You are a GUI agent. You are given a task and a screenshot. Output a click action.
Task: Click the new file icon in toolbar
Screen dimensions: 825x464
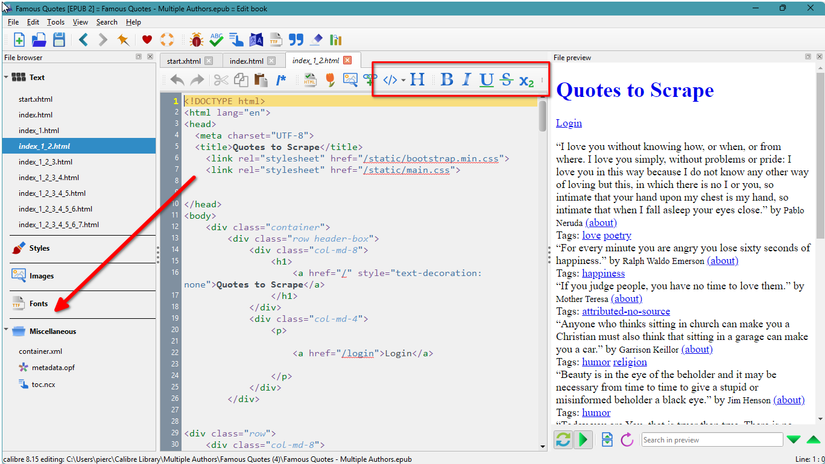tap(19, 39)
